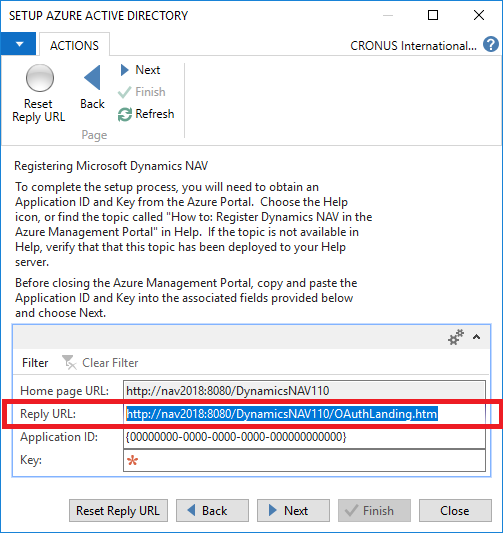Click the bottom Close button
503x533 pixels.
pos(455,511)
